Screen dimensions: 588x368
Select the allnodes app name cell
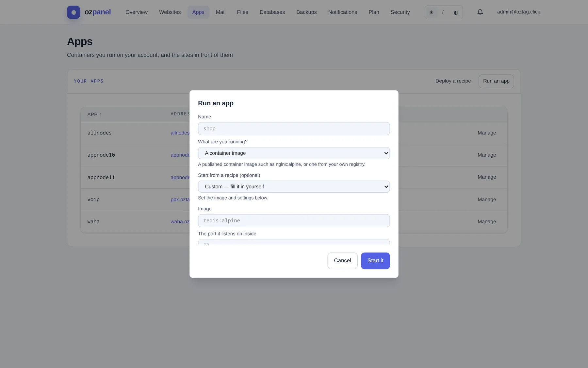[100, 133]
